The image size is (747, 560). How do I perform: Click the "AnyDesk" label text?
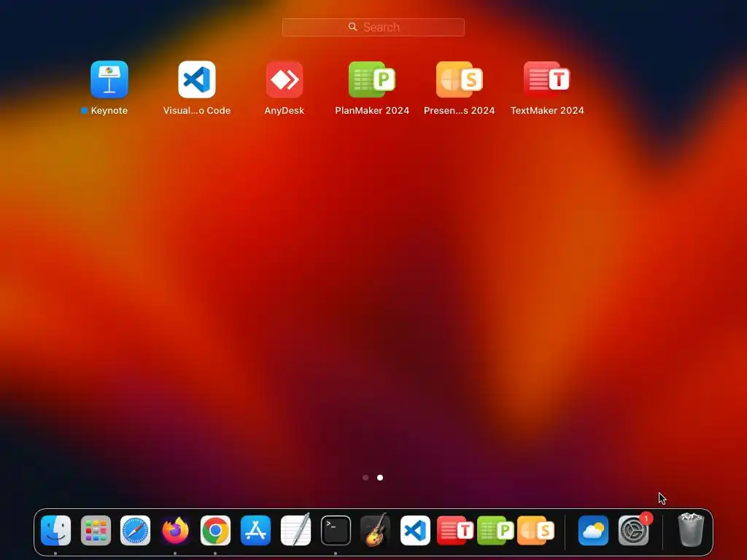point(285,111)
